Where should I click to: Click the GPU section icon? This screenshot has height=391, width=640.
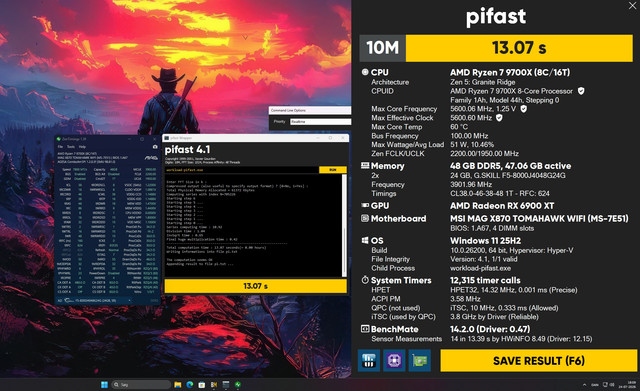[x=365, y=205]
